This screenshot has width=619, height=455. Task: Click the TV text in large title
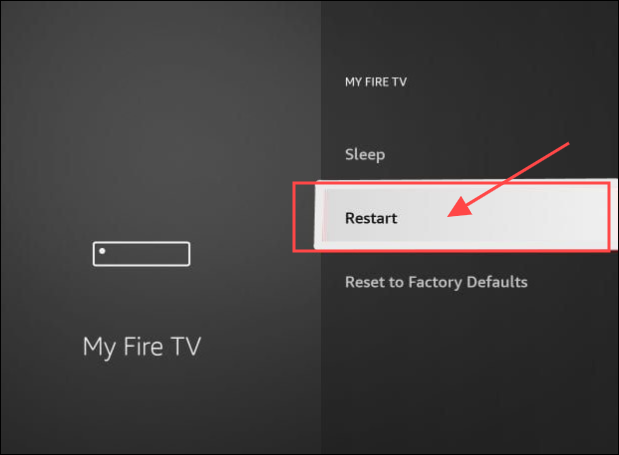click(x=186, y=346)
